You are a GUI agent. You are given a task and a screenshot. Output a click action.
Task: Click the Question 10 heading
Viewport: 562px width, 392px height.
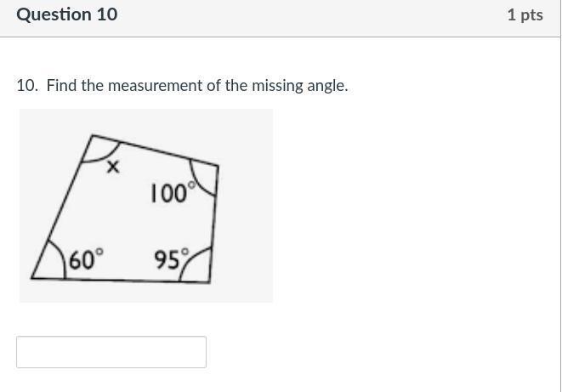click(x=67, y=14)
